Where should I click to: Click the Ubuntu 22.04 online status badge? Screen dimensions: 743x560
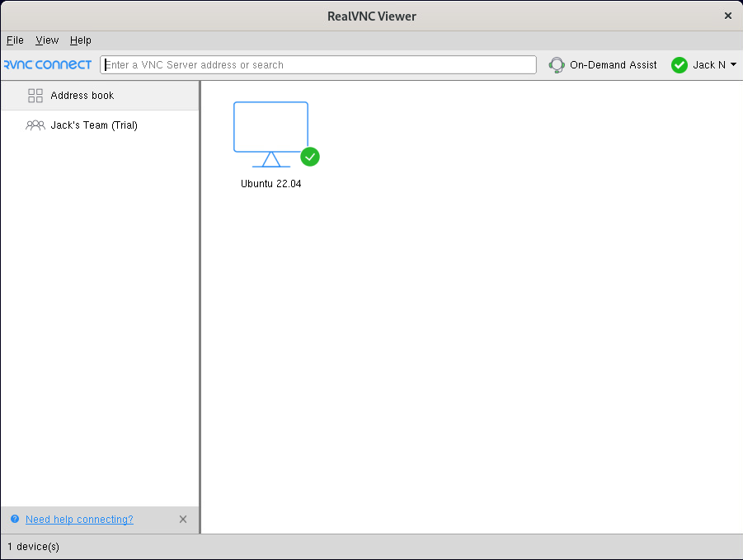point(310,157)
